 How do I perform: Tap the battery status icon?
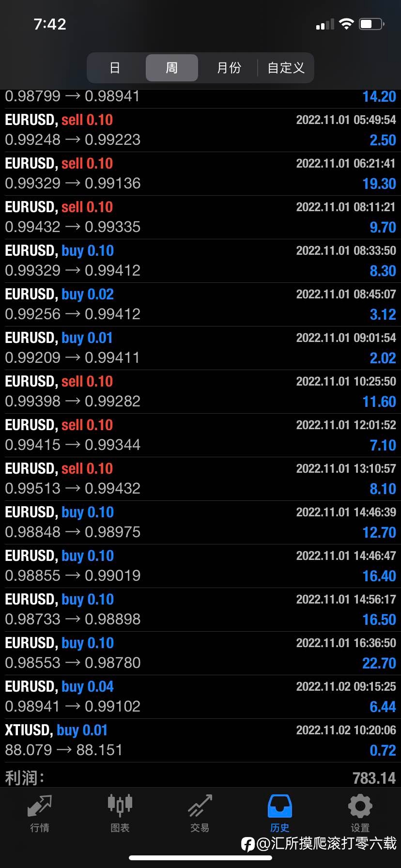click(371, 24)
